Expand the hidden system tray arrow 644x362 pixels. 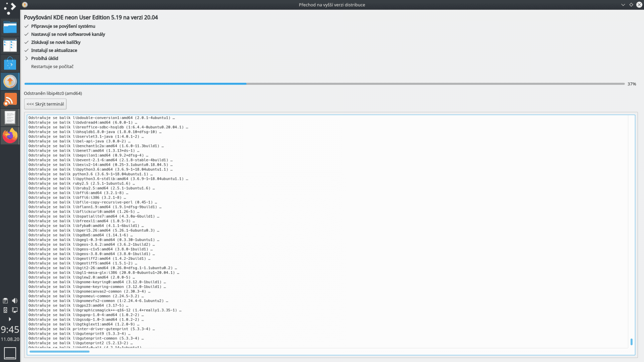pos(10,319)
